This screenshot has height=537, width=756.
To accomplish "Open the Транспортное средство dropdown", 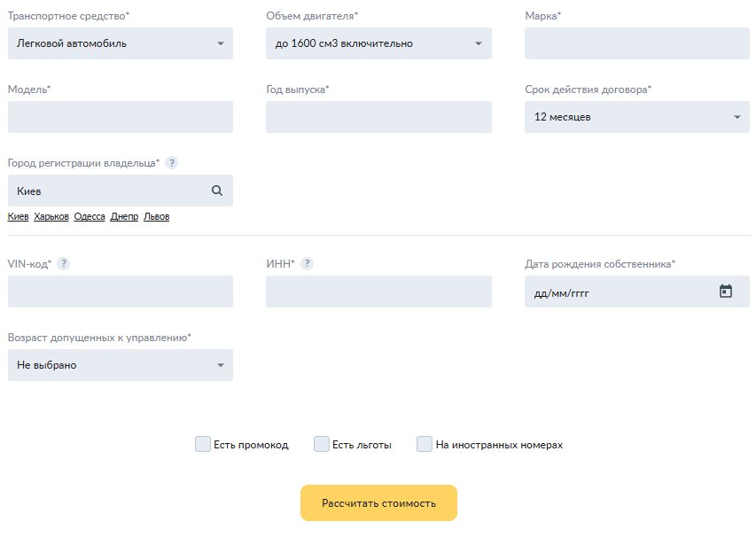I will pyautogui.click(x=121, y=43).
